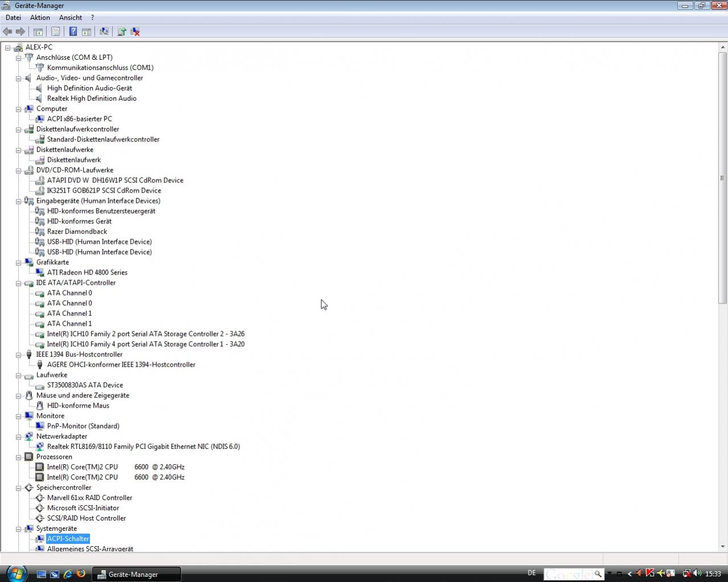Click the Forward arrow in toolbar

click(x=21, y=31)
